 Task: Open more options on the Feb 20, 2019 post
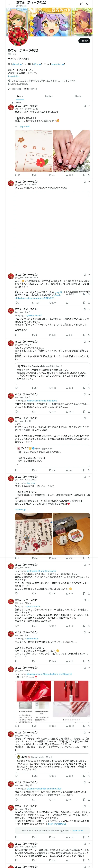point(89,275)
